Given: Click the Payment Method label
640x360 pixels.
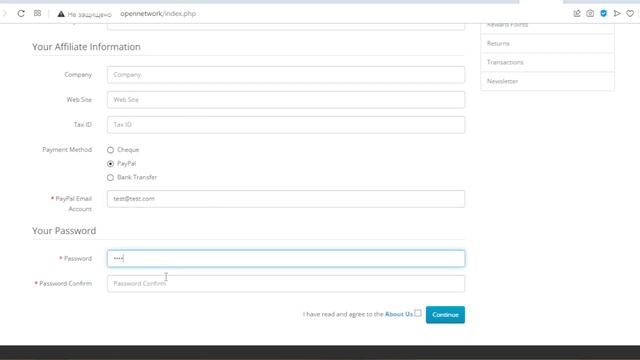Looking at the screenshot, I should [x=67, y=149].
